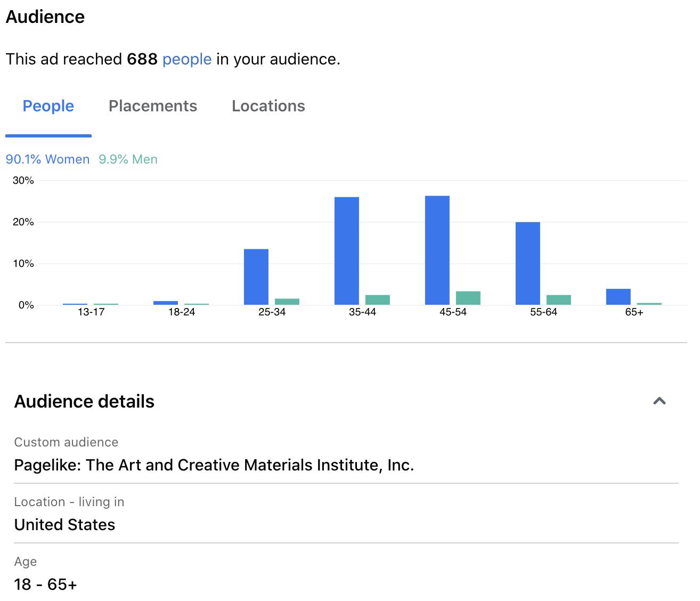
Task: Collapse the Audience details section
Action: pos(660,401)
